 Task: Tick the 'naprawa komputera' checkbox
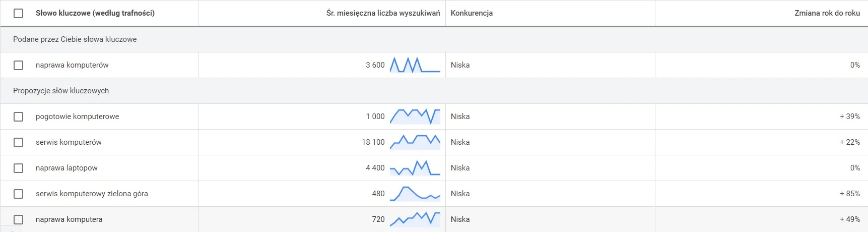[x=18, y=219]
